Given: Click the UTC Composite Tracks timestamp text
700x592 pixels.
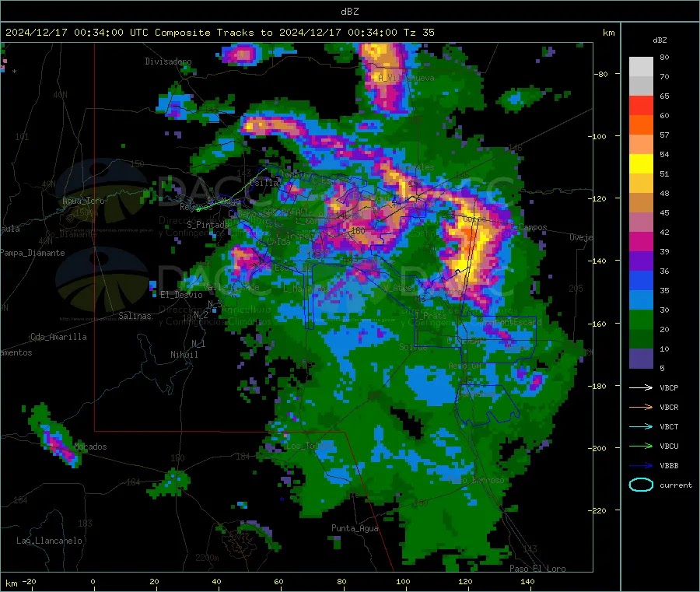Looking at the screenshot, I should (220, 33).
